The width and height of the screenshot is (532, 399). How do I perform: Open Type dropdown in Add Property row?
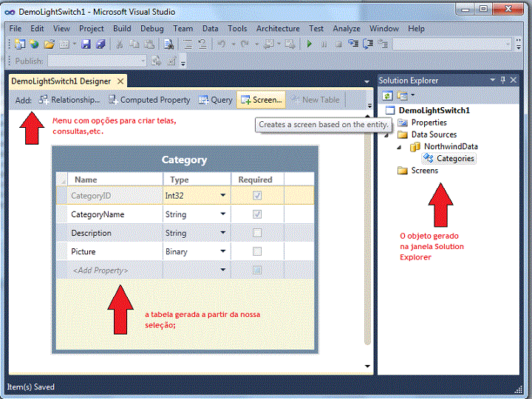click(223, 270)
